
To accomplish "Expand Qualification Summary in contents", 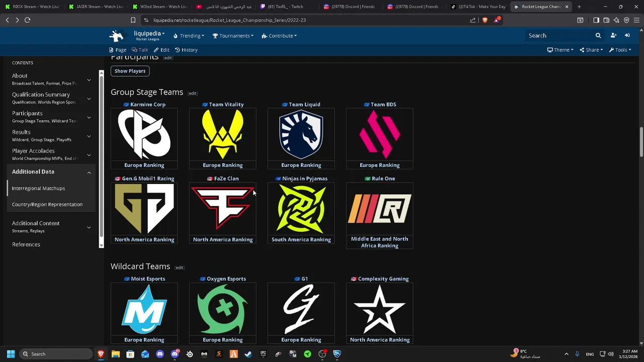I will tap(89, 99).
